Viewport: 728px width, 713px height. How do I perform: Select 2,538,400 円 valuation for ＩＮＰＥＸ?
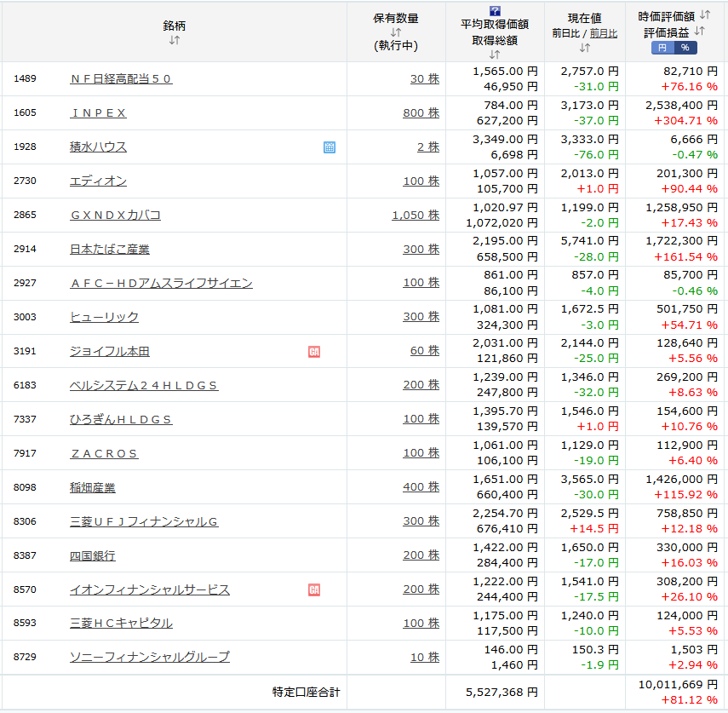click(681, 106)
